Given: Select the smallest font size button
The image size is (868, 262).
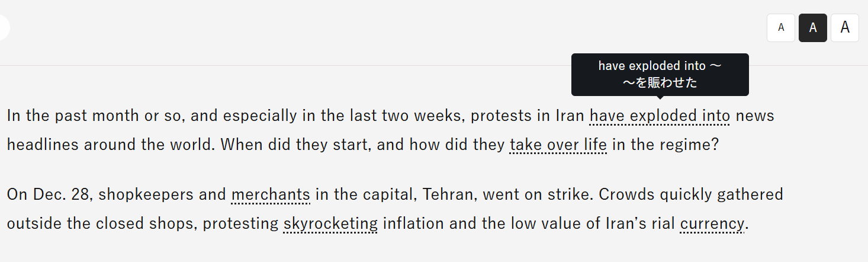Looking at the screenshot, I should pyautogui.click(x=781, y=28).
